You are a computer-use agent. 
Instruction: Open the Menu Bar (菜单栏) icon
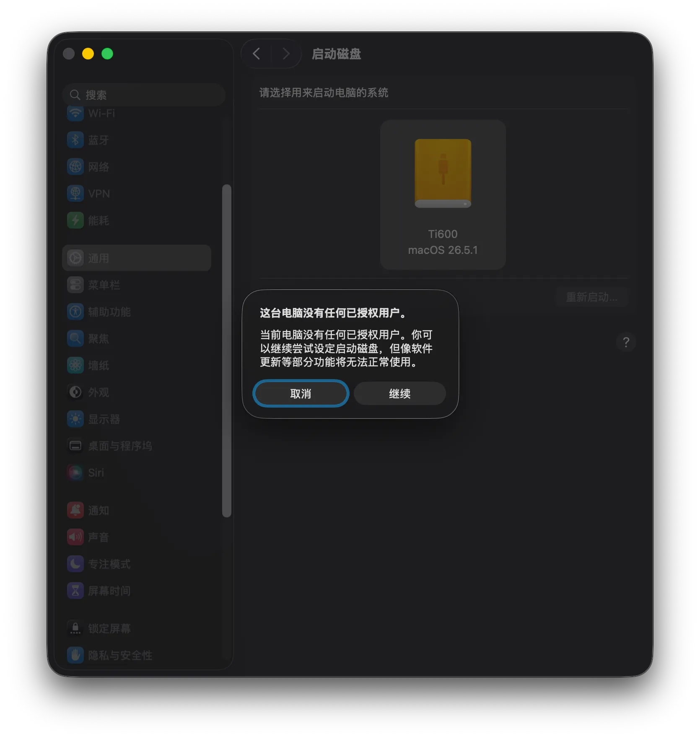(75, 285)
